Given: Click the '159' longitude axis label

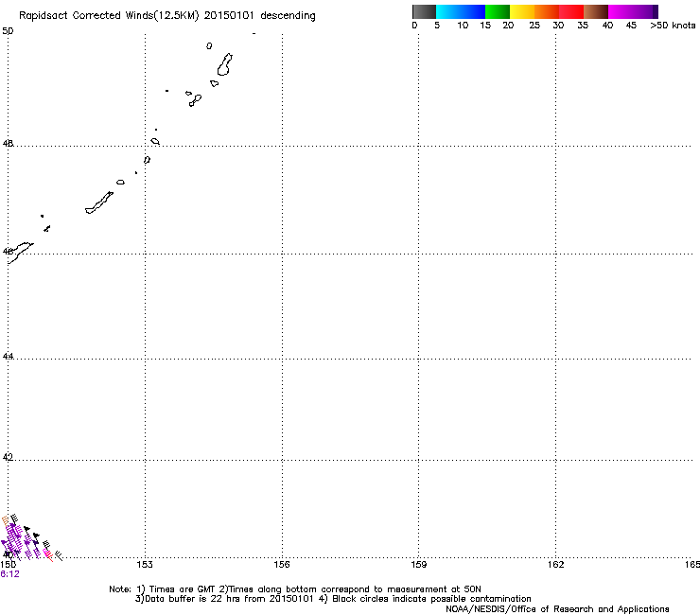Looking at the screenshot, I should pos(419,565).
